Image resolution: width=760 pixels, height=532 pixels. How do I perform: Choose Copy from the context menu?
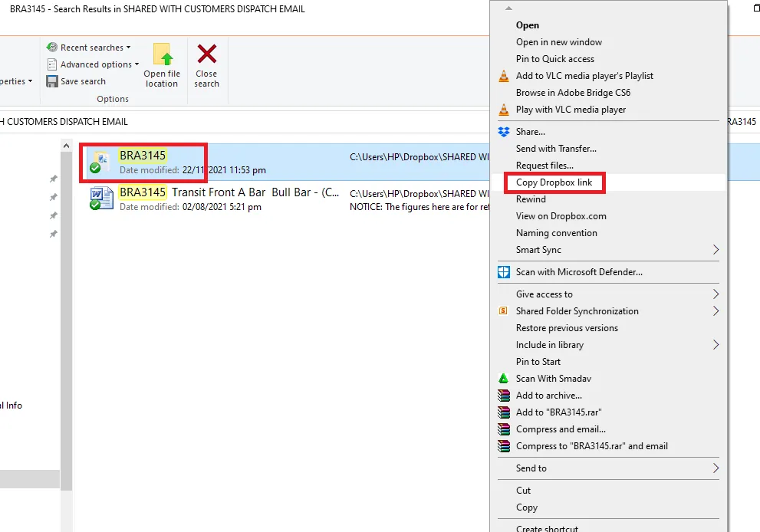526,507
